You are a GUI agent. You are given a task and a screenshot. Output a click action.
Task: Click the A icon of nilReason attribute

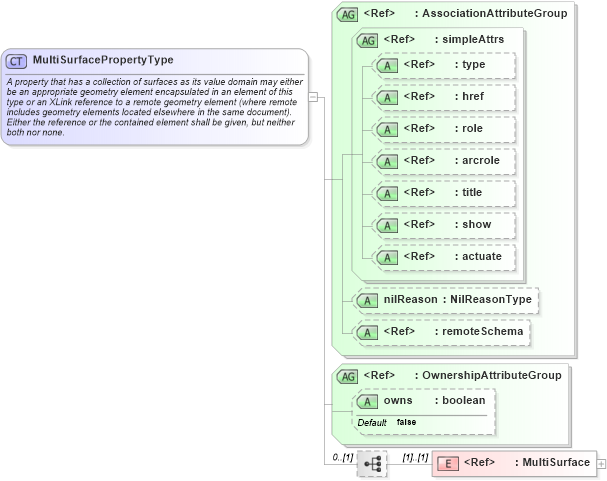tap(367, 301)
